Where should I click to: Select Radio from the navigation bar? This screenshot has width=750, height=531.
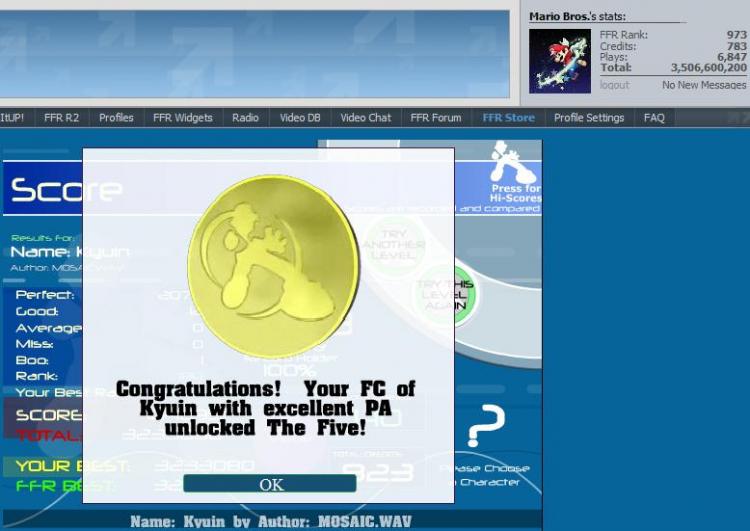point(245,118)
